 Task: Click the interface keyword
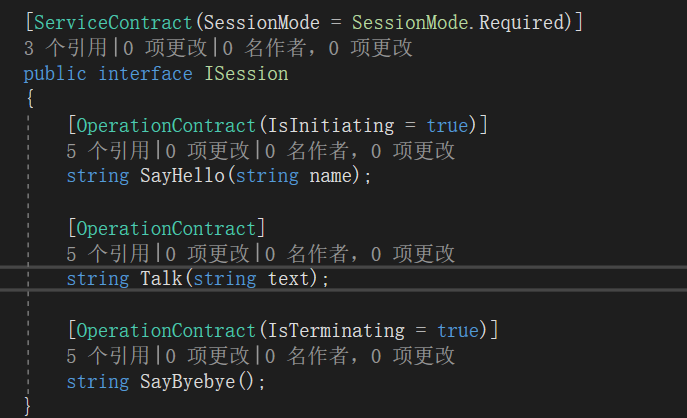[x=147, y=74]
